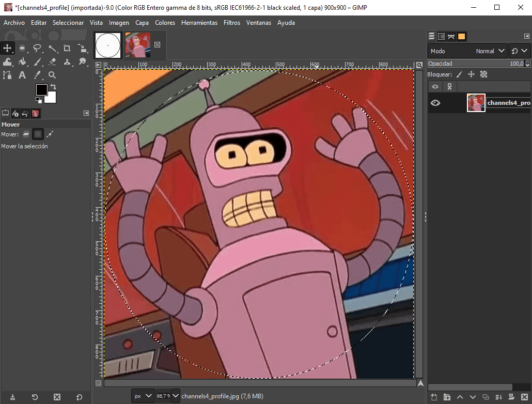Toggle visibility of channels4_pro layer

tap(435, 103)
